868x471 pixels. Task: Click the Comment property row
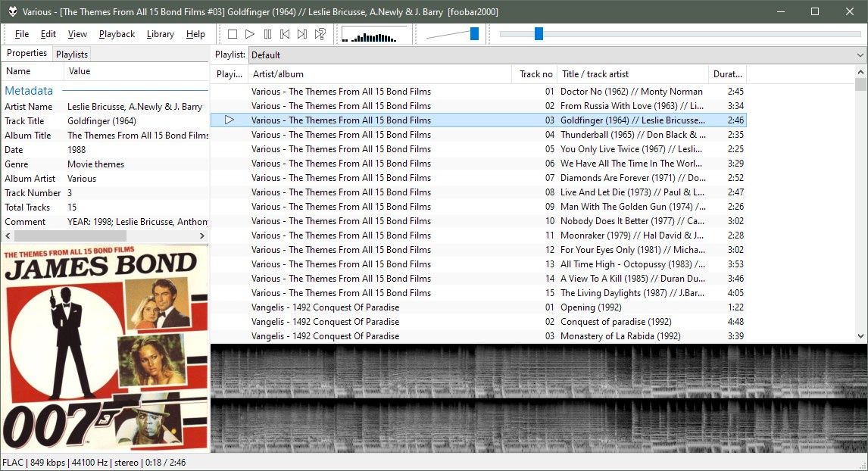(x=105, y=222)
